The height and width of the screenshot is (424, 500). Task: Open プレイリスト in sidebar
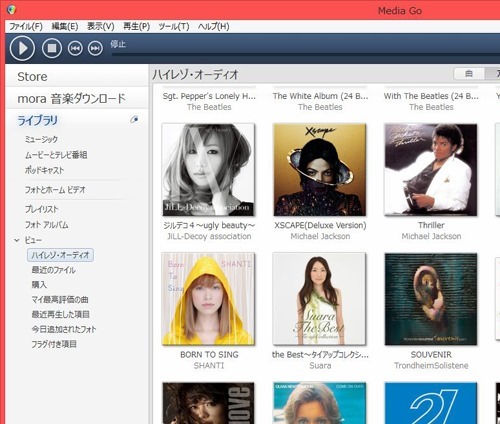[42, 209]
